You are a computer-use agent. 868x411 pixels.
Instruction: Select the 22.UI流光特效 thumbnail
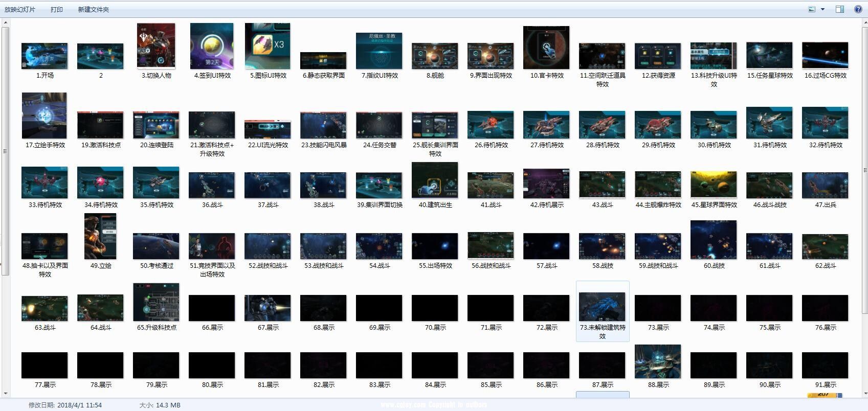coord(268,129)
